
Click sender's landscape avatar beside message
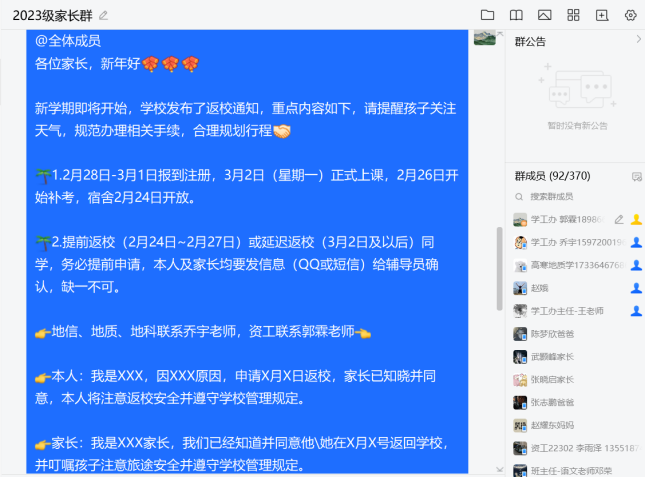pos(484,38)
